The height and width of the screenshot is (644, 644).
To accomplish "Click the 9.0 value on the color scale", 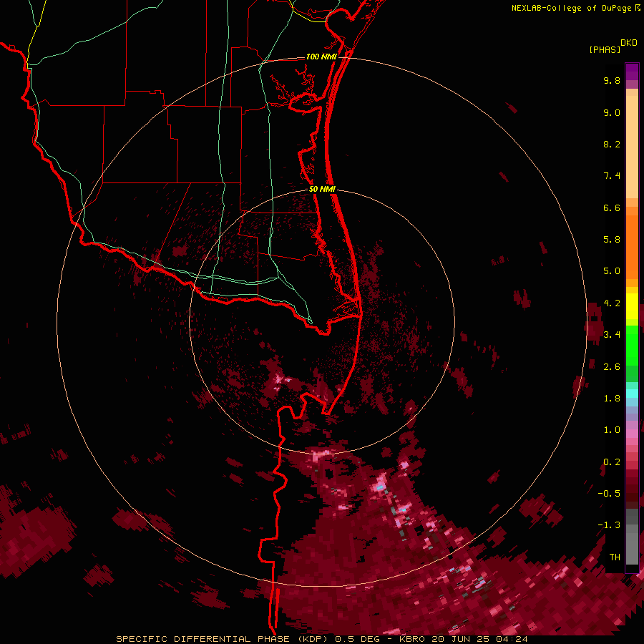I will [x=612, y=112].
